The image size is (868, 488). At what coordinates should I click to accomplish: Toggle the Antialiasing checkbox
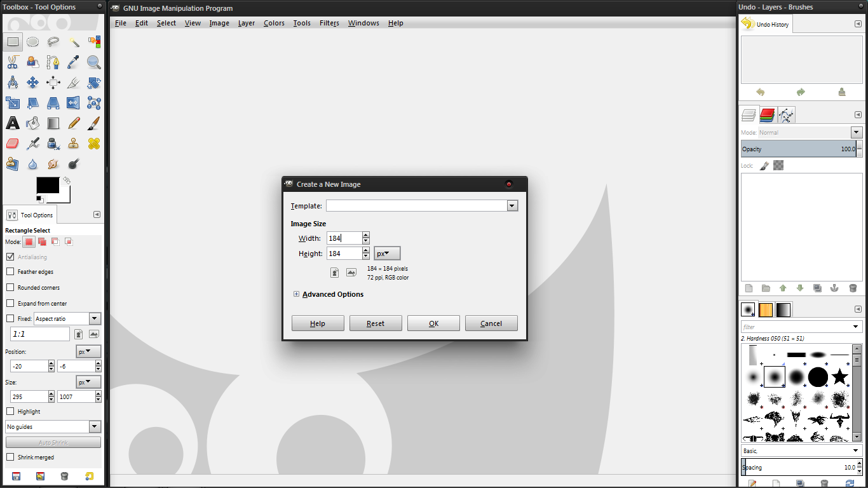(x=10, y=257)
